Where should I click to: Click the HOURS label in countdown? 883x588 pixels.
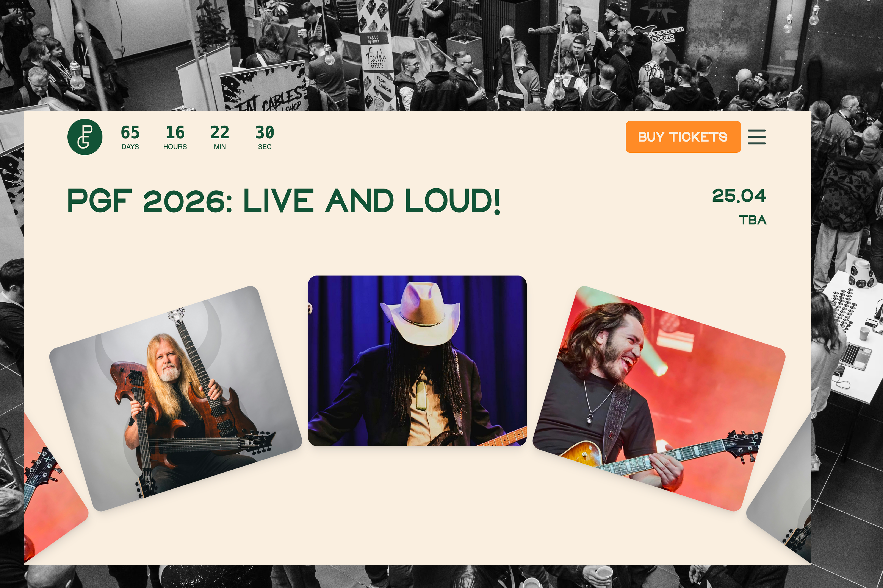click(x=175, y=147)
